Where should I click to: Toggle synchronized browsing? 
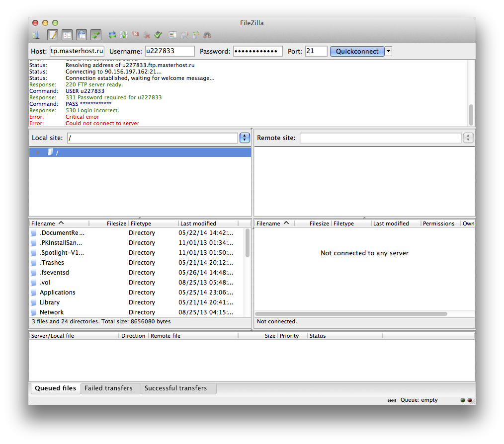coord(196,35)
